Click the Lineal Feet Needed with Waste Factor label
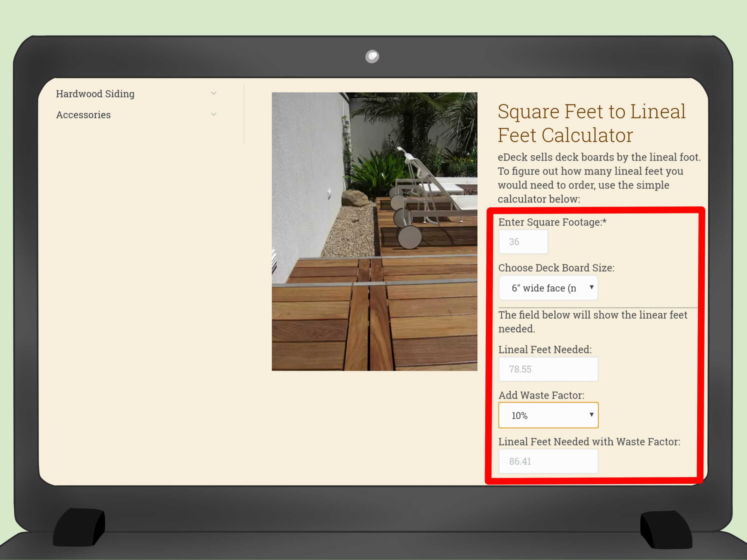This screenshot has height=560, width=747. pyautogui.click(x=589, y=442)
